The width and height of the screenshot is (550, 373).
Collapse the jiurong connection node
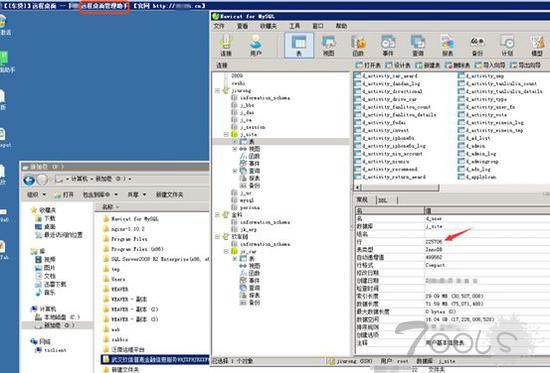tap(217, 91)
